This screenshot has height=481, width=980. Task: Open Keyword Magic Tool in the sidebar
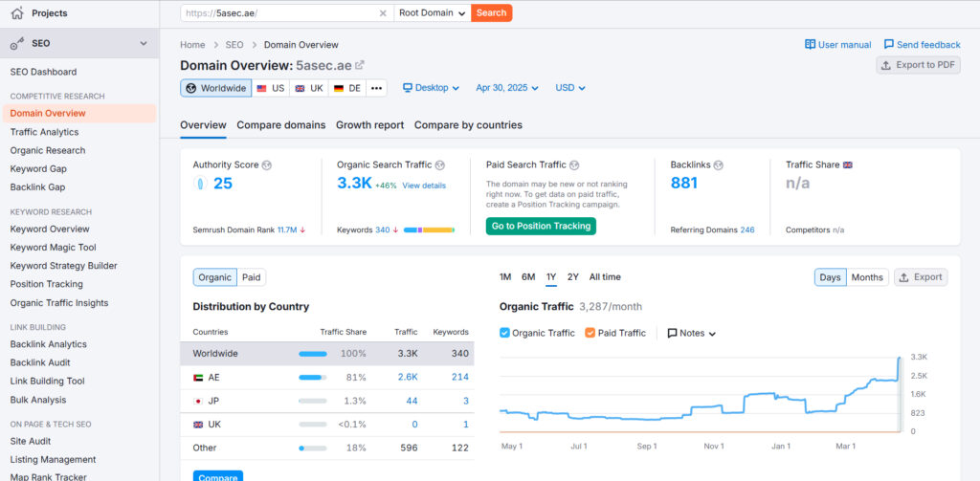tap(54, 248)
